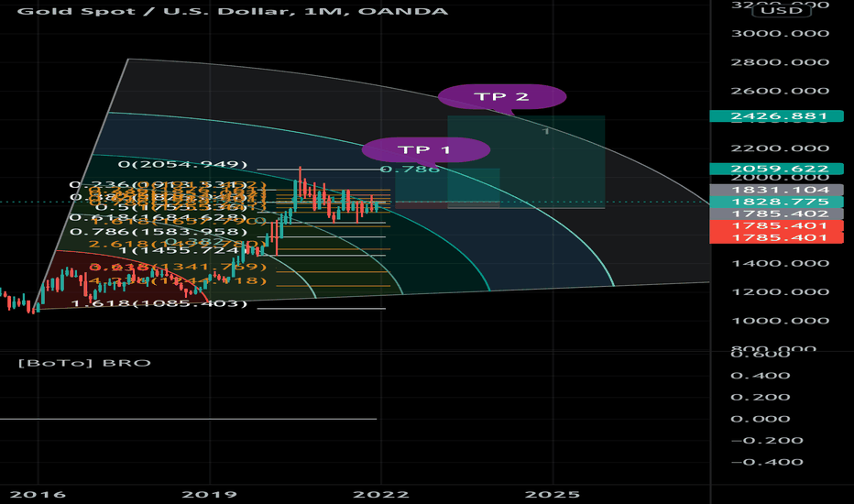Click the 2800.000 price axis value

(780, 62)
